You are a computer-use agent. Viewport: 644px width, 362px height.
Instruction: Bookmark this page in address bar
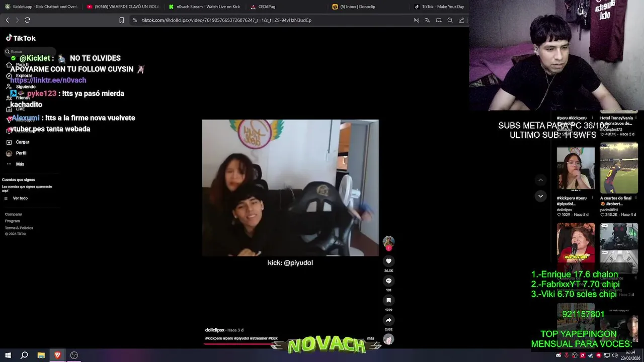click(121, 20)
